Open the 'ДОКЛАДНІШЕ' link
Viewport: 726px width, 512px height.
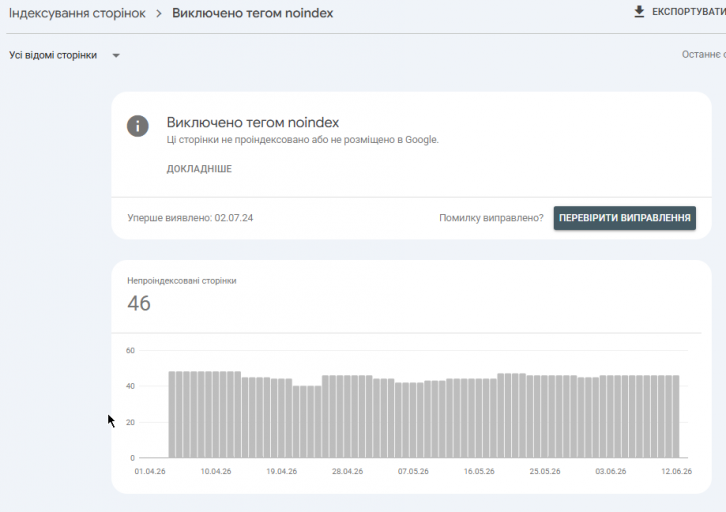click(199, 169)
